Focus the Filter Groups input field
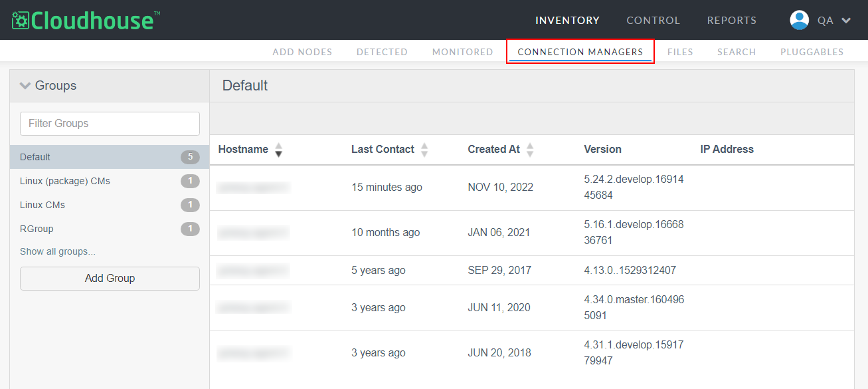 (x=110, y=124)
